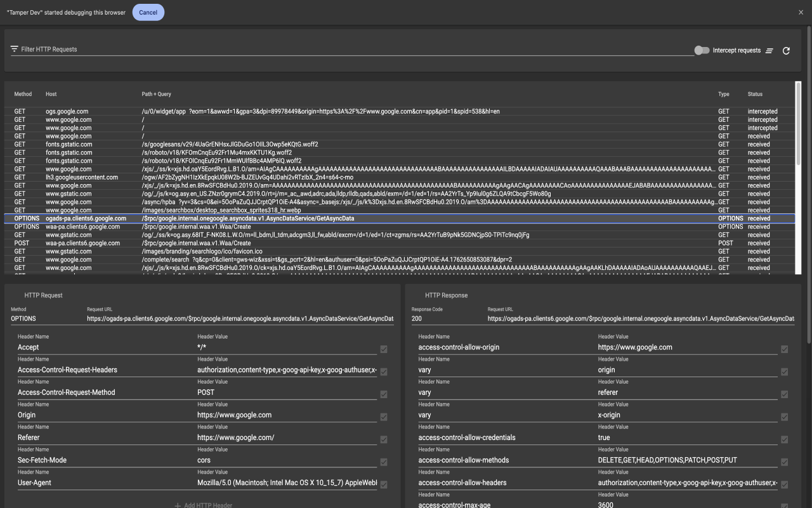Enable the Intercept requests toggle
Screen dimensions: 812x508
(702, 50)
